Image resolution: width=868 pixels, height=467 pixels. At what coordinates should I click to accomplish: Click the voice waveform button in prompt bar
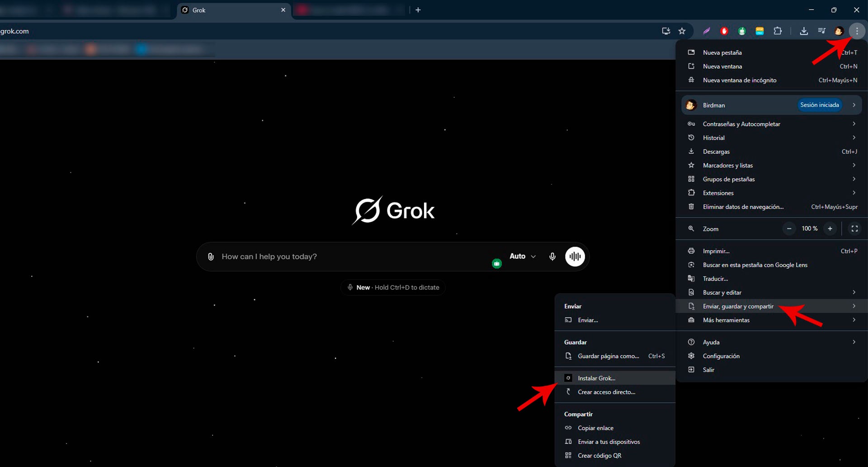pyautogui.click(x=575, y=256)
